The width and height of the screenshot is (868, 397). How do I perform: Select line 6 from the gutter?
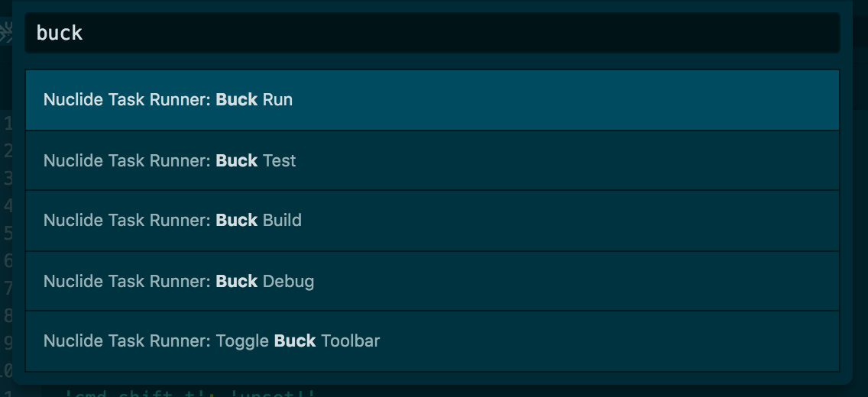tap(8, 260)
